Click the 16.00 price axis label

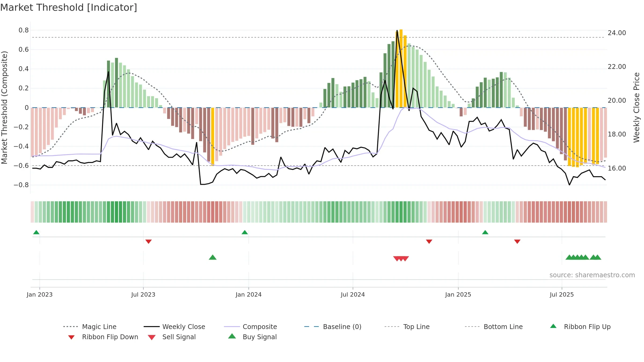pyautogui.click(x=617, y=168)
